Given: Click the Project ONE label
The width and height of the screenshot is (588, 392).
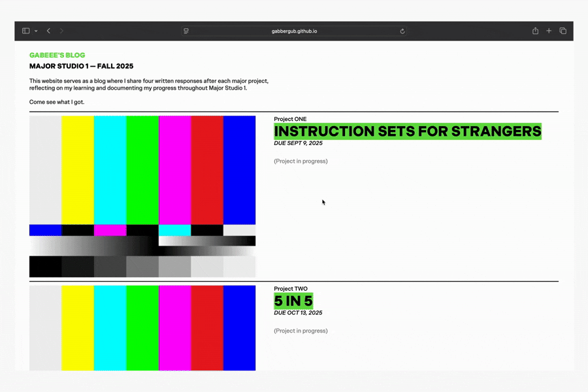Looking at the screenshot, I should point(290,119).
